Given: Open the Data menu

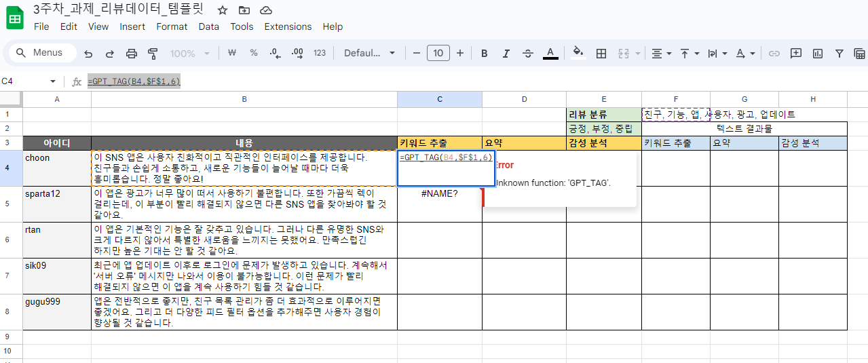Looking at the screenshot, I should (209, 26).
